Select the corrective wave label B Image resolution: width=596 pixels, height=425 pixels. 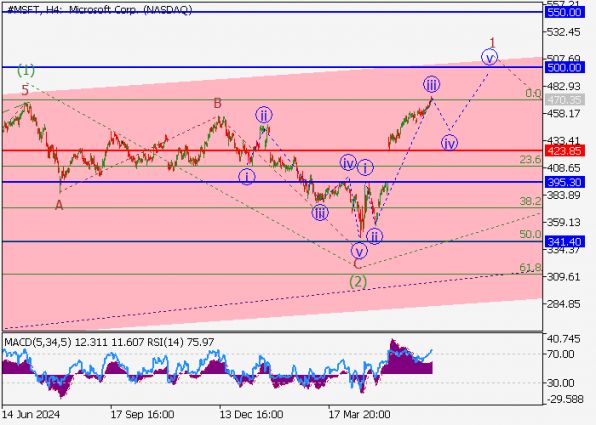[x=217, y=103]
